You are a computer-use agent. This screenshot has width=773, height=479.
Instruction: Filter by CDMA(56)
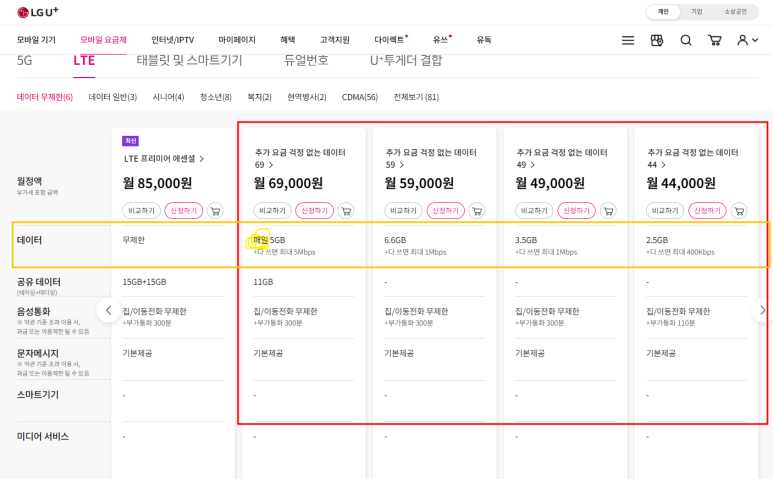(x=359, y=97)
